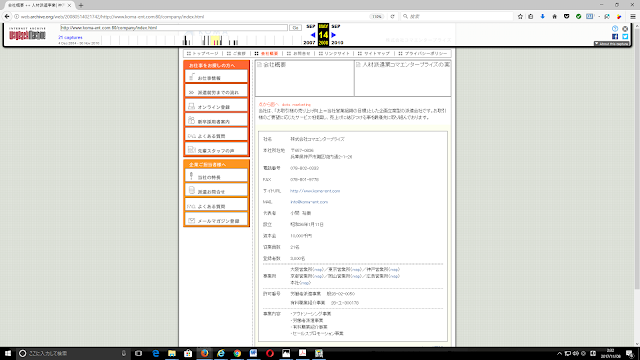Click the browser home icon
Viewport: 640px width, 360px height.
pos(554,16)
